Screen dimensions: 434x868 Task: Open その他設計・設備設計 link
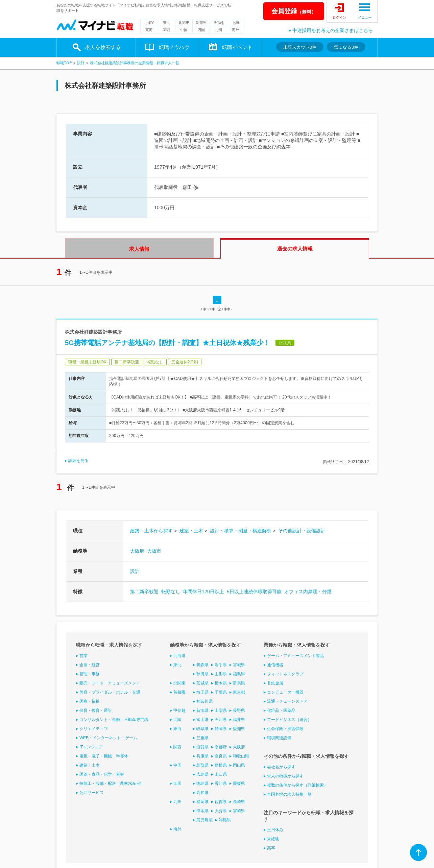click(x=302, y=531)
